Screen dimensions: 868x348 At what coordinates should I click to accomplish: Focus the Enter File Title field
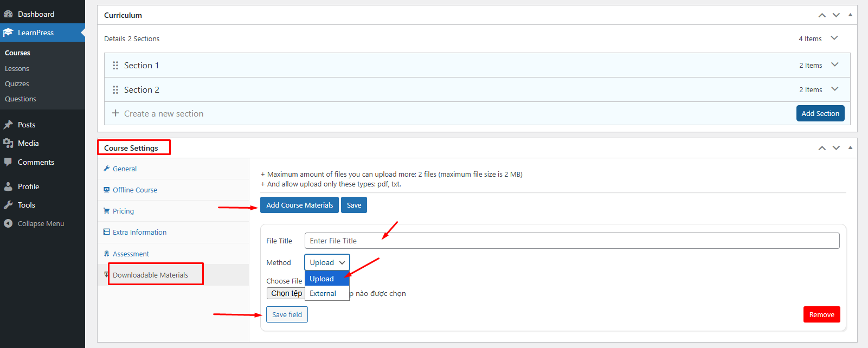tap(571, 241)
